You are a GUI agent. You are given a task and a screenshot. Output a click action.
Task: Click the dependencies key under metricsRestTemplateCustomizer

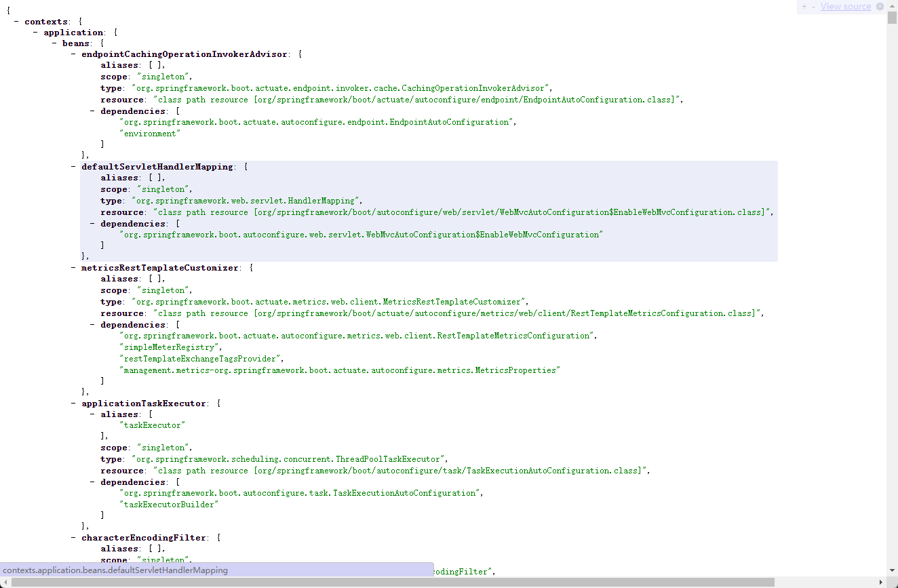[x=132, y=325]
